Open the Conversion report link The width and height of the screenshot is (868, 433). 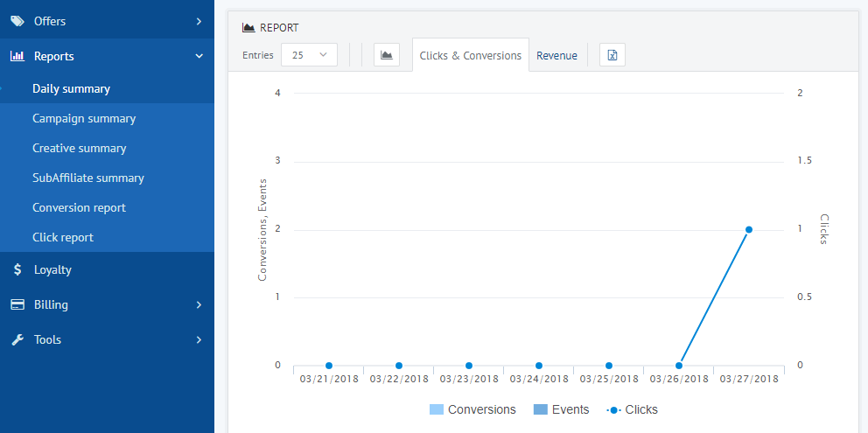pyautogui.click(x=79, y=207)
